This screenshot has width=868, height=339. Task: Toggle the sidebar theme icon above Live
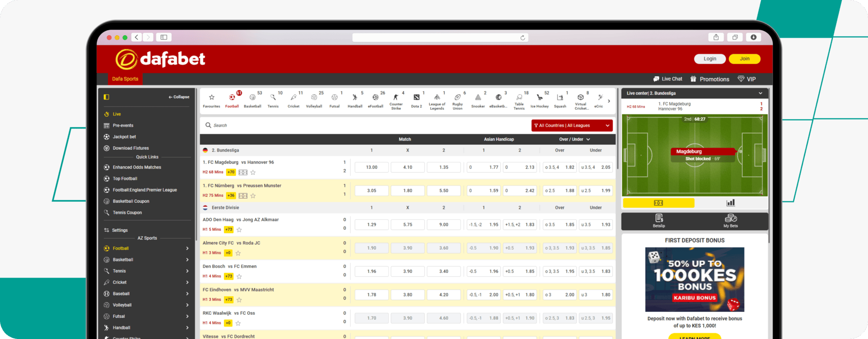(107, 97)
